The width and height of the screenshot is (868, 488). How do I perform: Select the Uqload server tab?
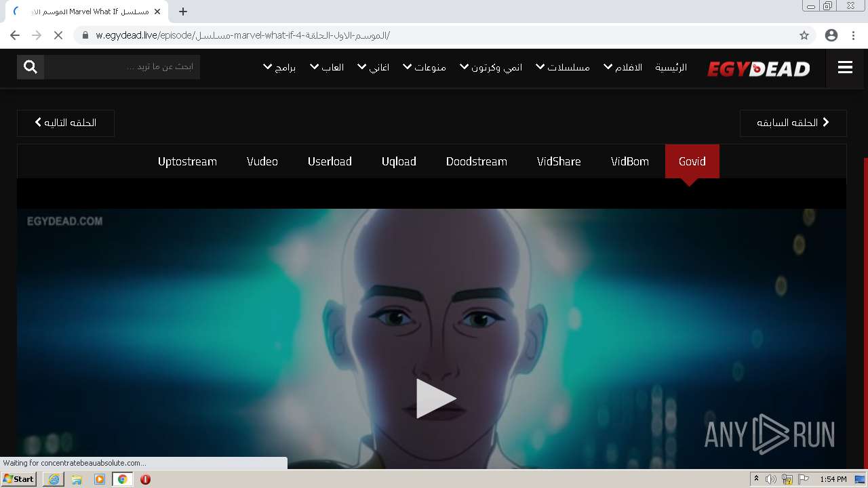[x=399, y=161]
